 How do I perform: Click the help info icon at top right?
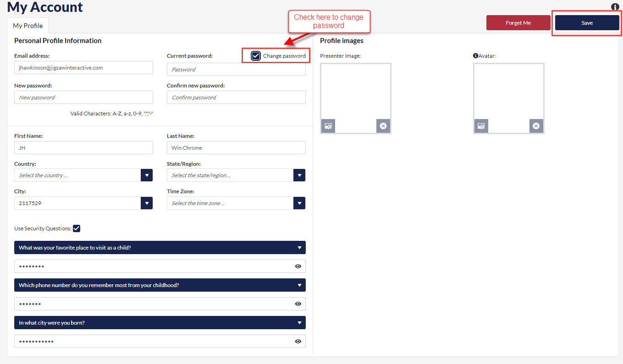[x=615, y=7]
